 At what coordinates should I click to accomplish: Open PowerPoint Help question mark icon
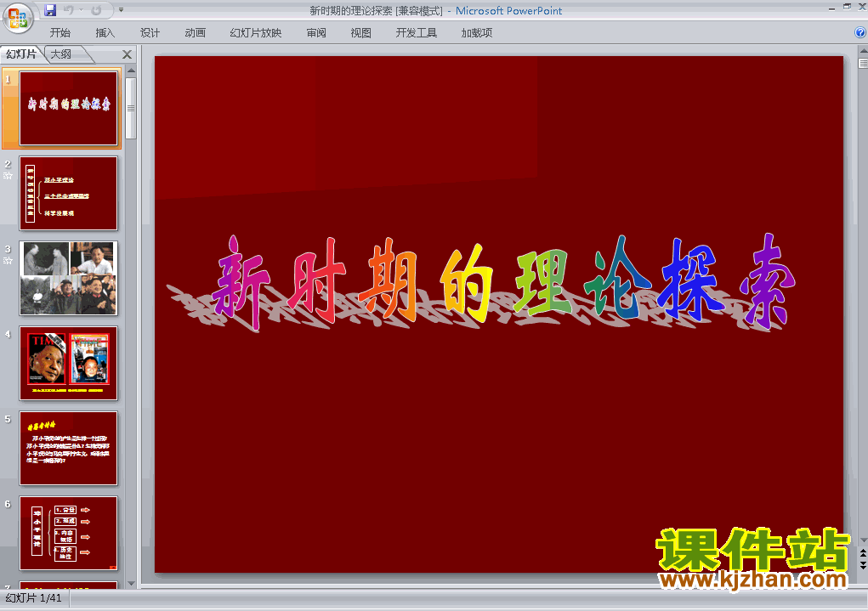pos(860,32)
